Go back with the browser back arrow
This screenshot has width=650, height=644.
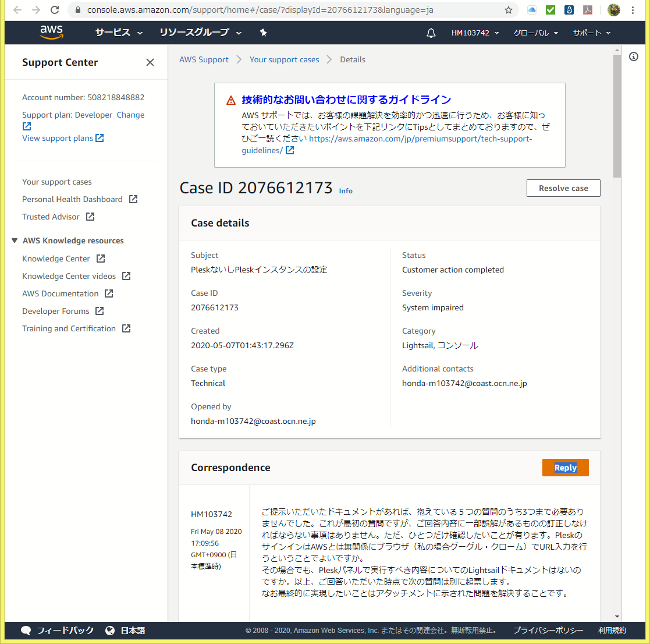click(17, 10)
